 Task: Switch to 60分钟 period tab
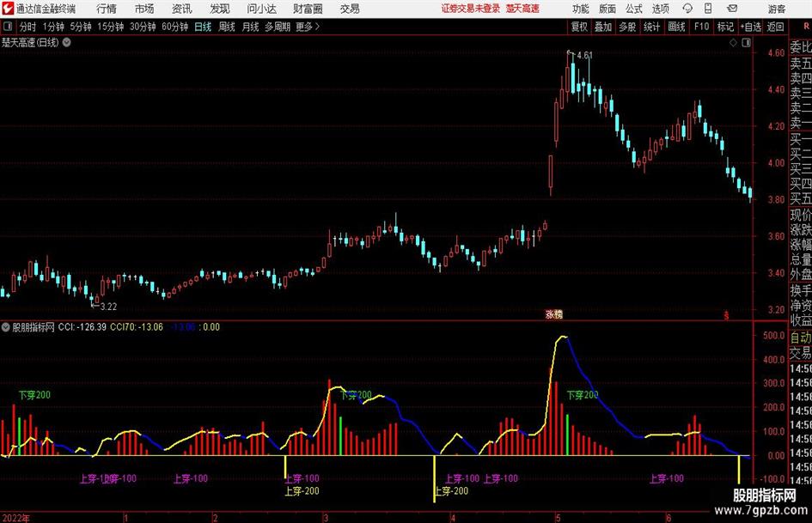175,27
